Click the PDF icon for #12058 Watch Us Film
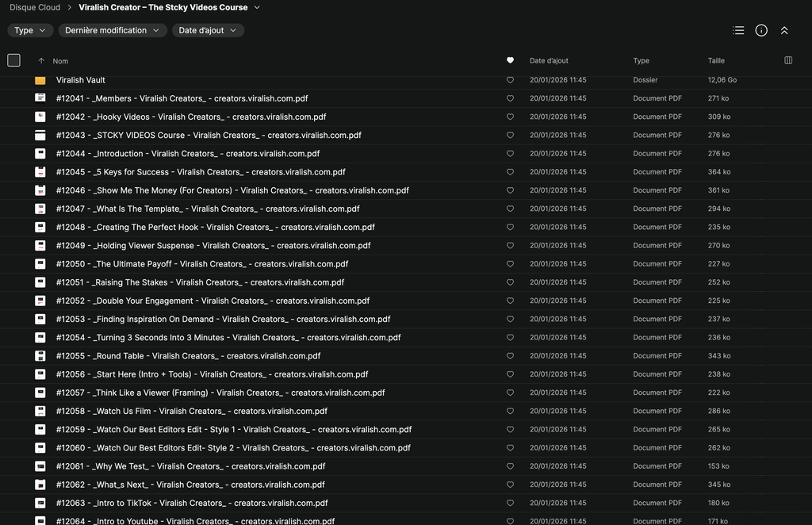The image size is (812, 525). coord(40,411)
